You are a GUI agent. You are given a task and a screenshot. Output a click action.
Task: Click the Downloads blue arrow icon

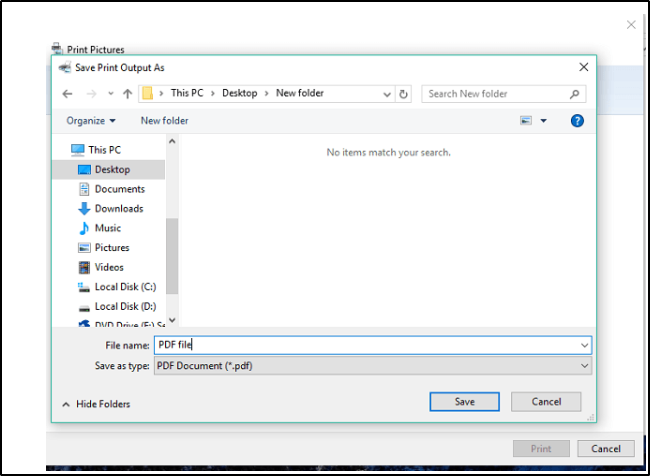tap(84, 209)
